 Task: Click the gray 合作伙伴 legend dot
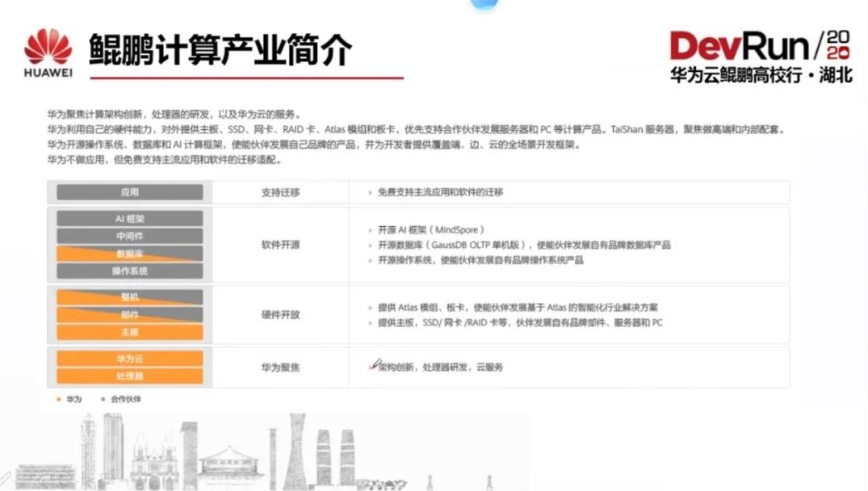coord(103,399)
